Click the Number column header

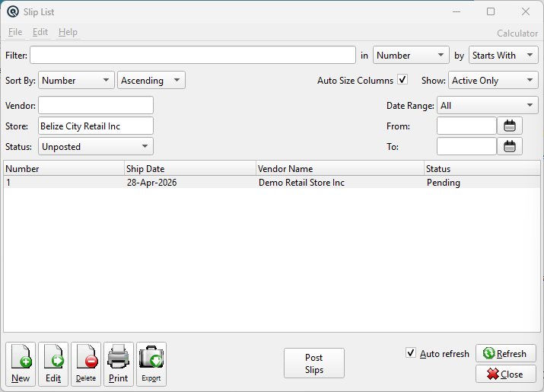point(64,169)
